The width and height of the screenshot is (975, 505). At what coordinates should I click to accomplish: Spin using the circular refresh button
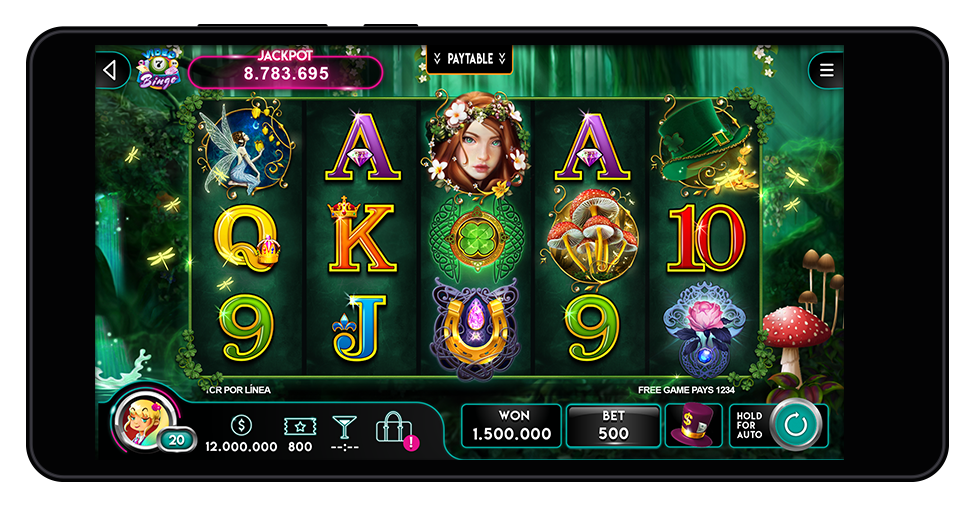click(x=795, y=425)
